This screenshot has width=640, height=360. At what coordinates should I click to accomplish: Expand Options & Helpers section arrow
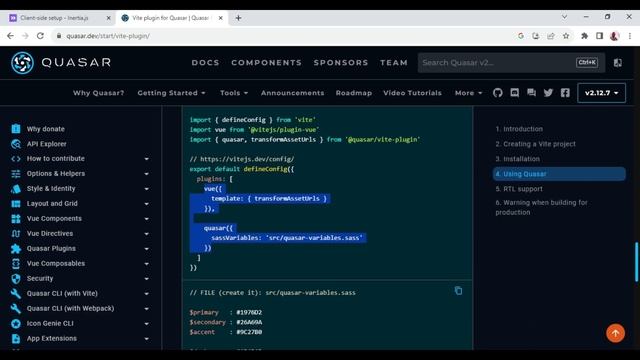pos(147,174)
